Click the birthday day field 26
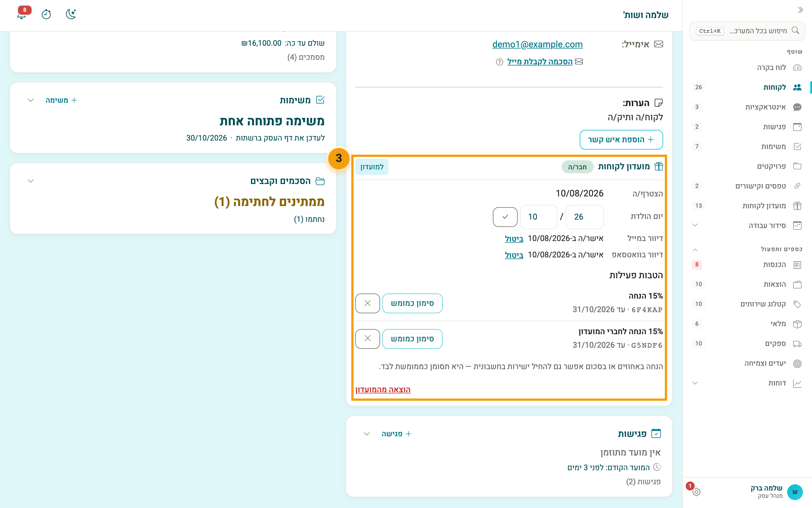The width and height of the screenshot is (812, 508). pyautogui.click(x=584, y=217)
